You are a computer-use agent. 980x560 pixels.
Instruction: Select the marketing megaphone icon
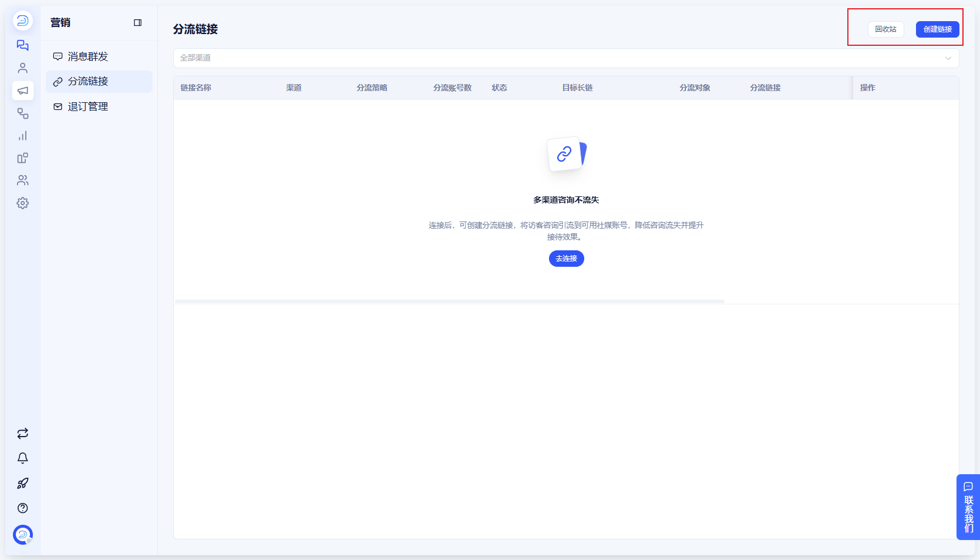tap(22, 90)
